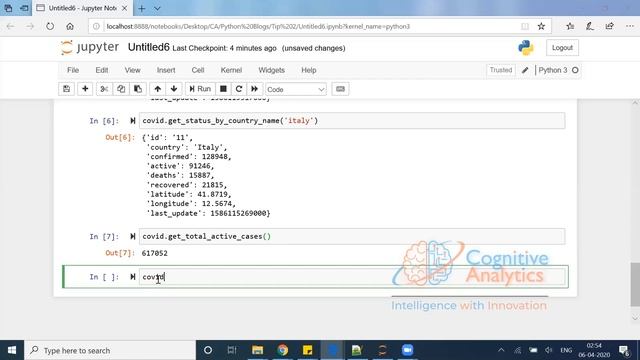The width and height of the screenshot is (640, 360).
Task: Add this page to favorites with the star
Action: pyautogui.click(x=541, y=27)
